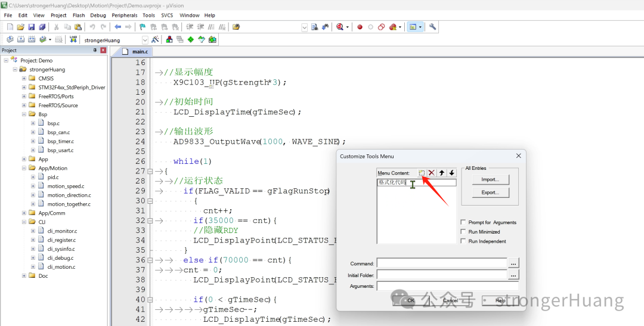Kill all breakpoints icon

[392, 27]
